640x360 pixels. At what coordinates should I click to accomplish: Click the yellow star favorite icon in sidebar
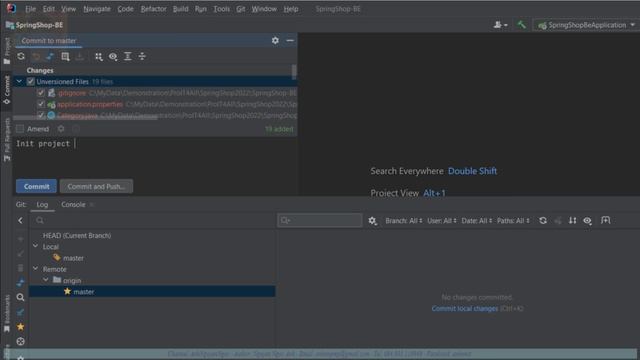tap(20, 327)
